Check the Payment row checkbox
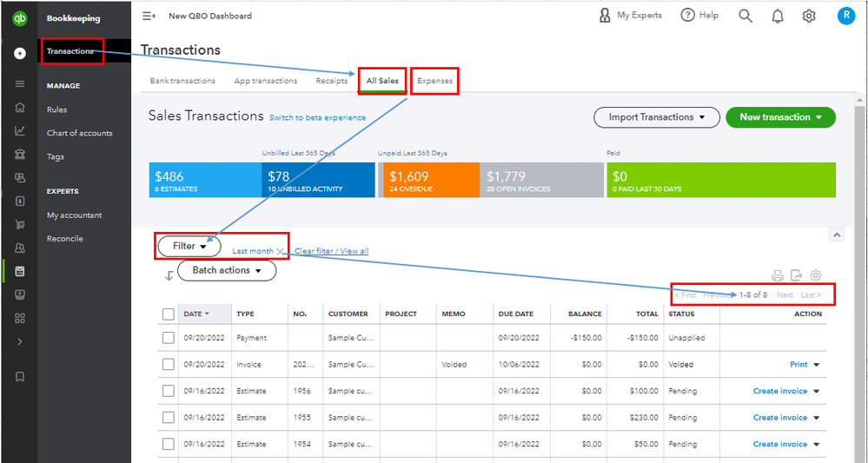 (169, 338)
